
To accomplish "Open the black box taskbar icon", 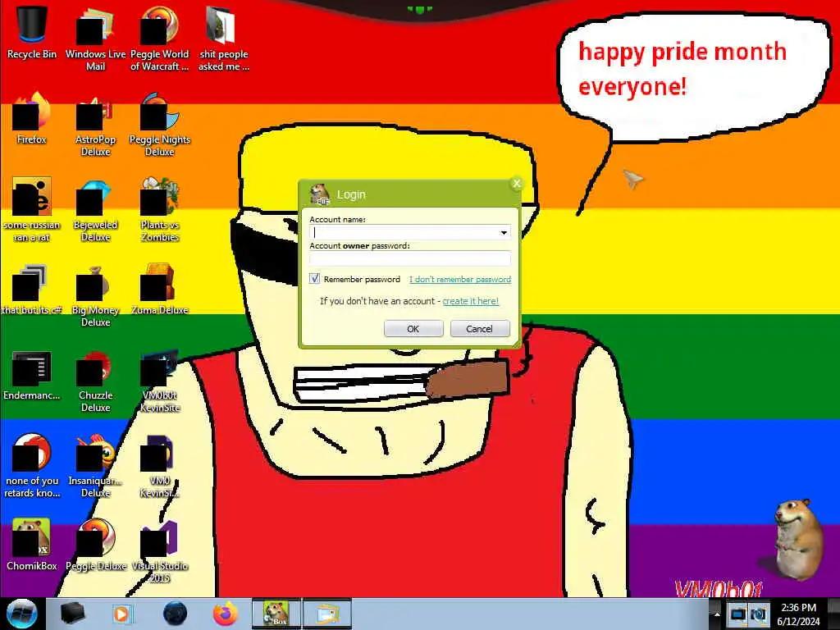I will [72, 614].
